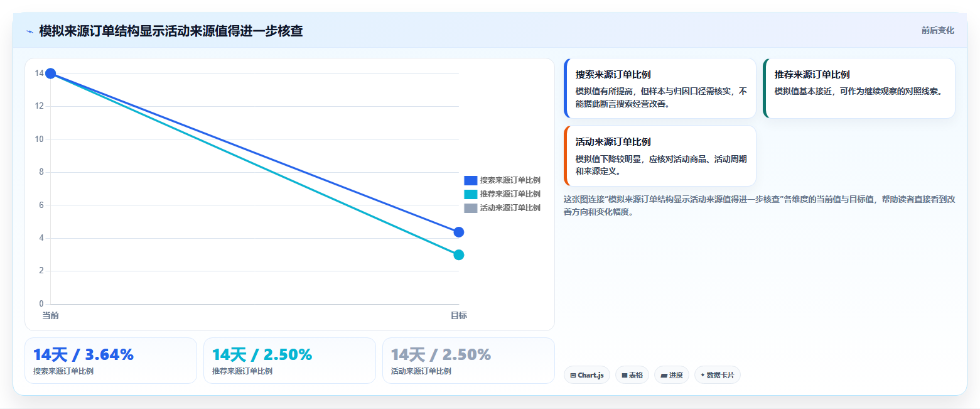Click the icon in the 表格 tag
980x409 pixels.
pyautogui.click(x=625, y=376)
